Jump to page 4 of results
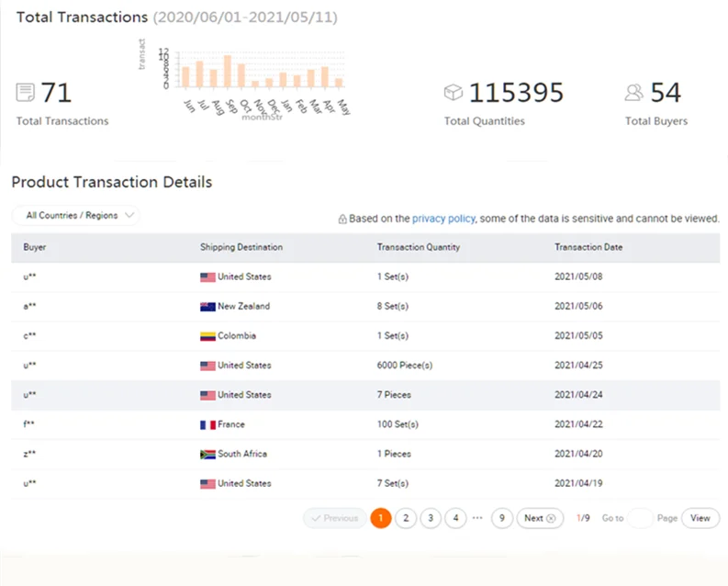Image resolution: width=728 pixels, height=586 pixels. (455, 518)
